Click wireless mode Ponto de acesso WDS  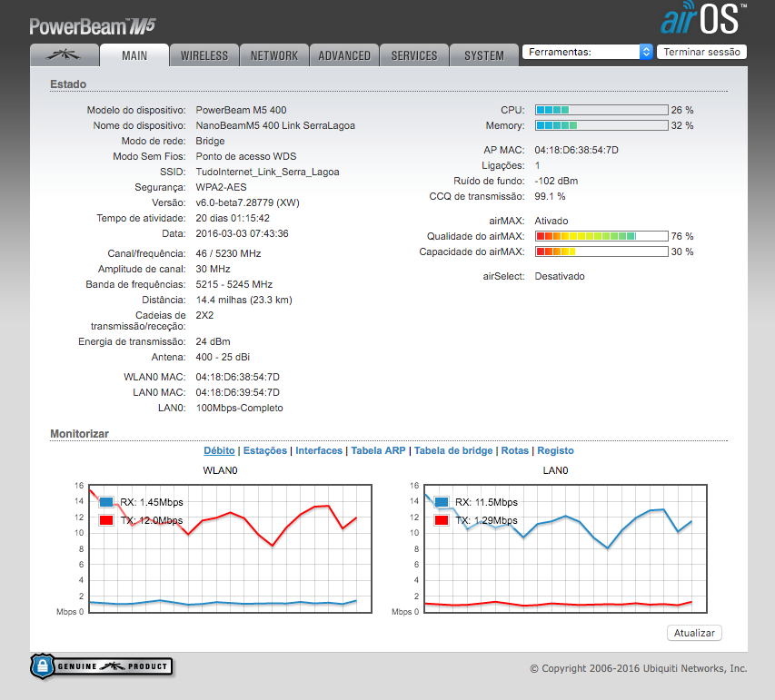click(246, 156)
